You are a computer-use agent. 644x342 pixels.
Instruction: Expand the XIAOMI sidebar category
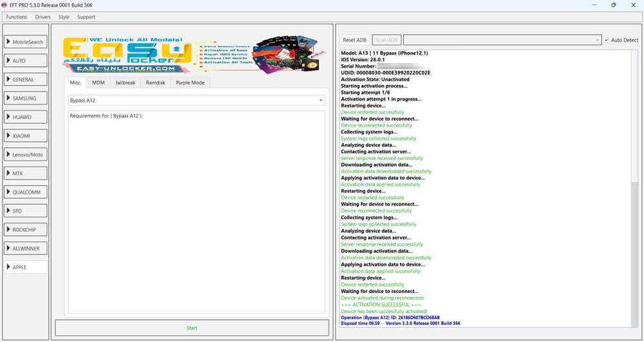pyautogui.click(x=26, y=136)
